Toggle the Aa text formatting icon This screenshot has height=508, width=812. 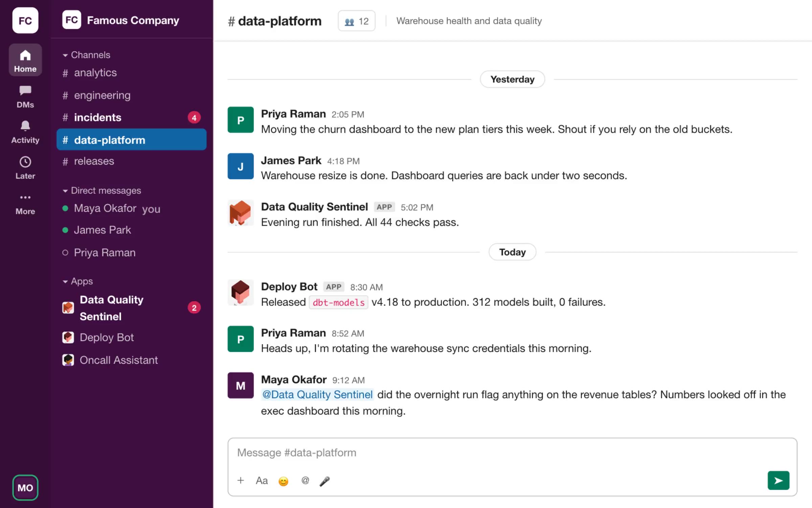coord(262,480)
